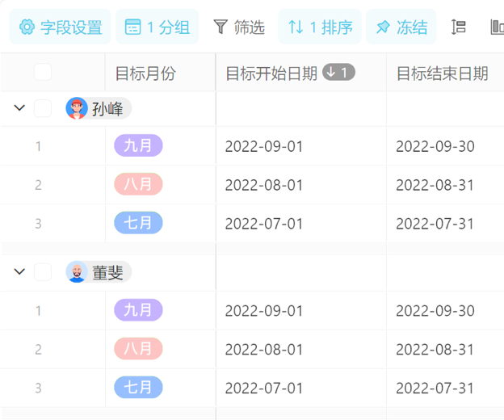Open the 字段设置 field settings
Viewport: 504px width, 420px height.
pos(61,27)
